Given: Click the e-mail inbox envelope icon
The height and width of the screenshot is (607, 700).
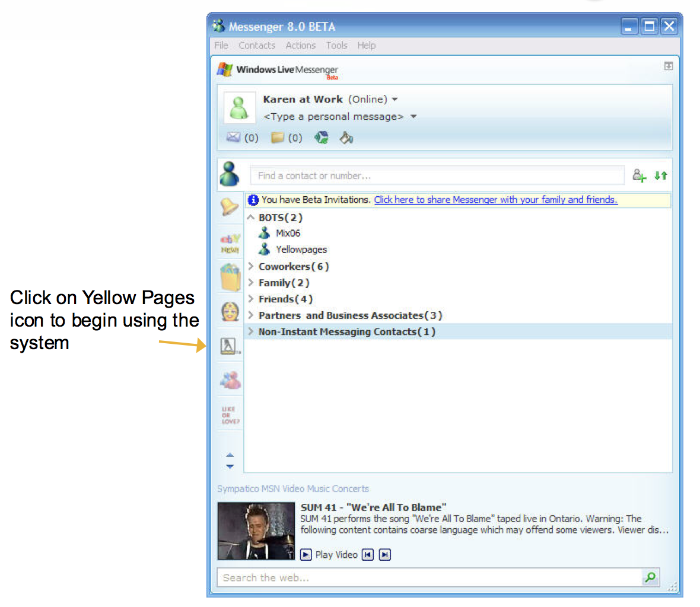Looking at the screenshot, I should click(233, 138).
